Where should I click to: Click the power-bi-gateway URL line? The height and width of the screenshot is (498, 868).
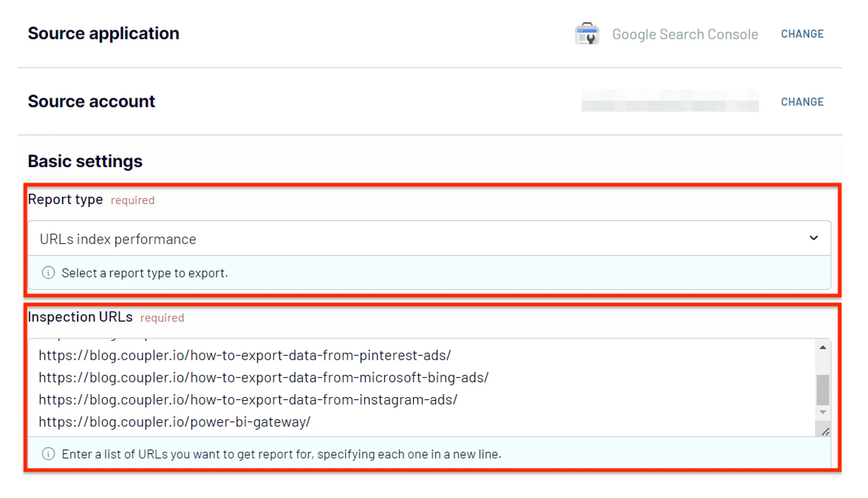pyautogui.click(x=174, y=422)
